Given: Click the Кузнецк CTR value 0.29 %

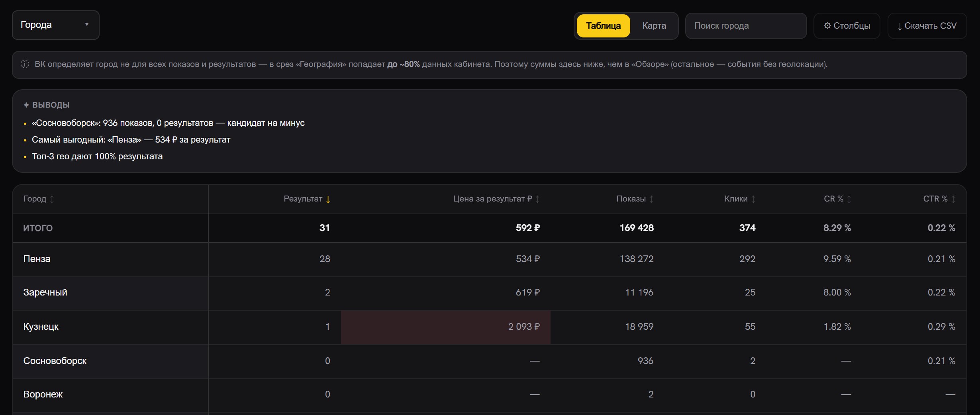Looking at the screenshot, I should (x=941, y=327).
